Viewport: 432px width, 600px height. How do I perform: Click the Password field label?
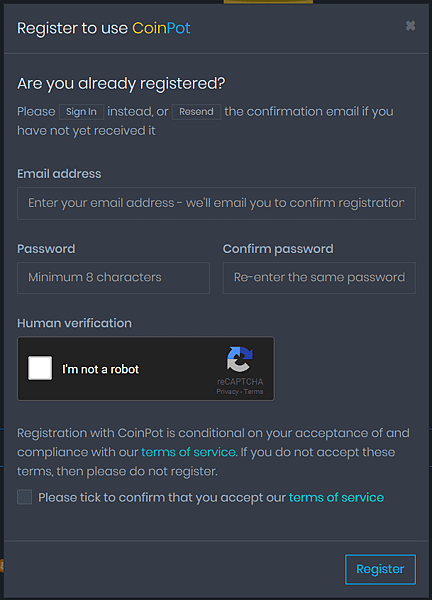[46, 249]
